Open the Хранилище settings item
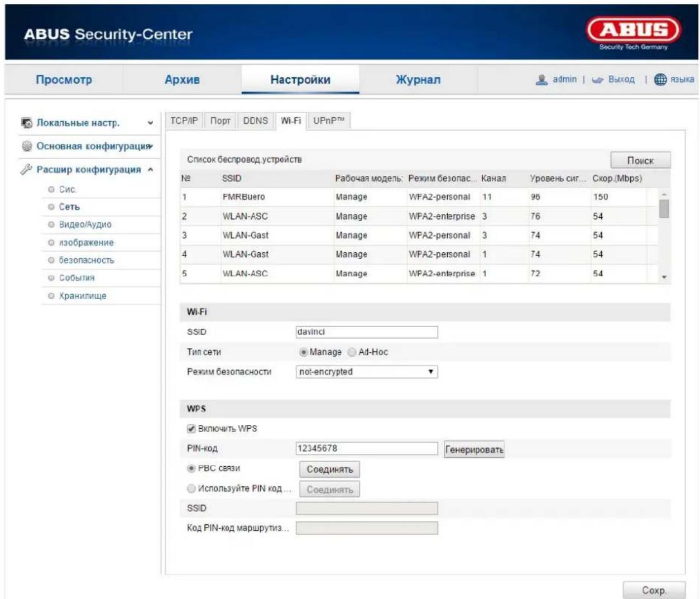This screenshot has width=700, height=599. click(82, 296)
